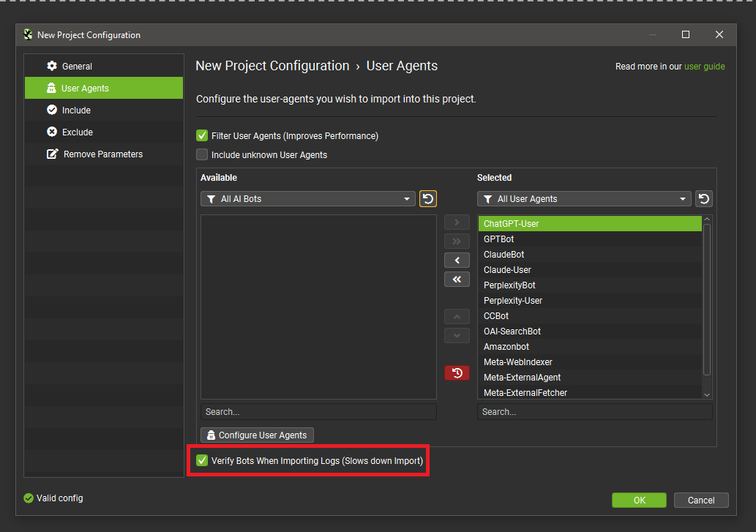Click the General gear icon
Screen dimensions: 756x532
click(51, 66)
